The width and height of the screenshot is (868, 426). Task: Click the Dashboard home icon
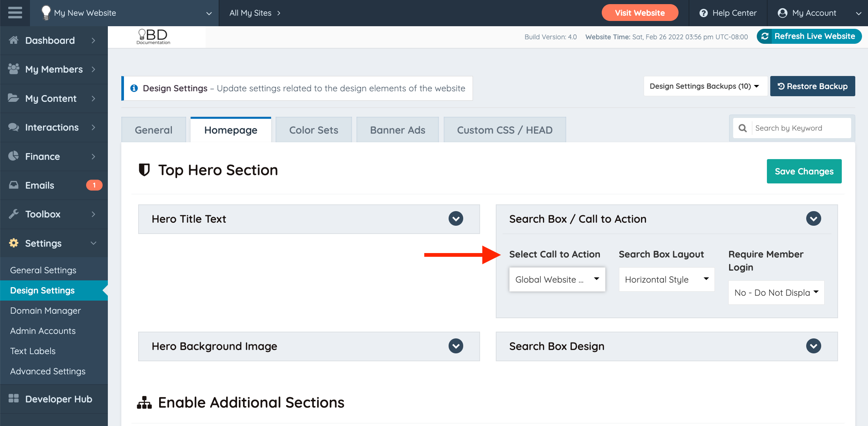pos(13,40)
